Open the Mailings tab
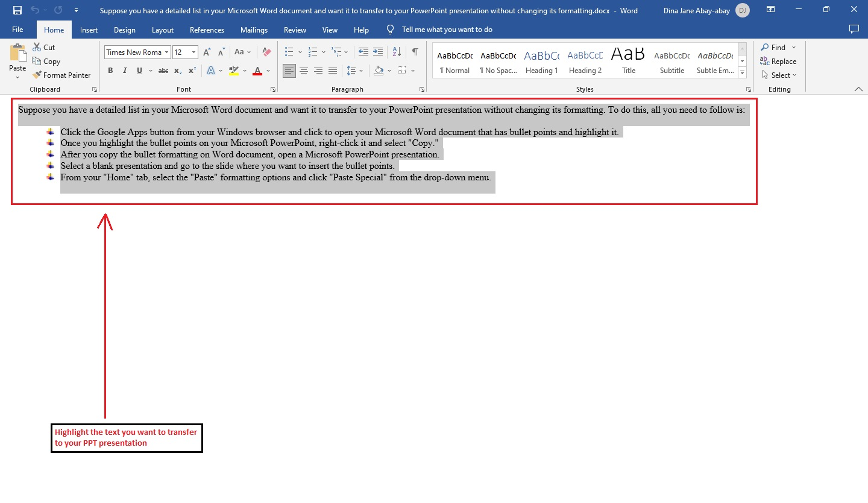The height and width of the screenshot is (503, 868). (254, 30)
